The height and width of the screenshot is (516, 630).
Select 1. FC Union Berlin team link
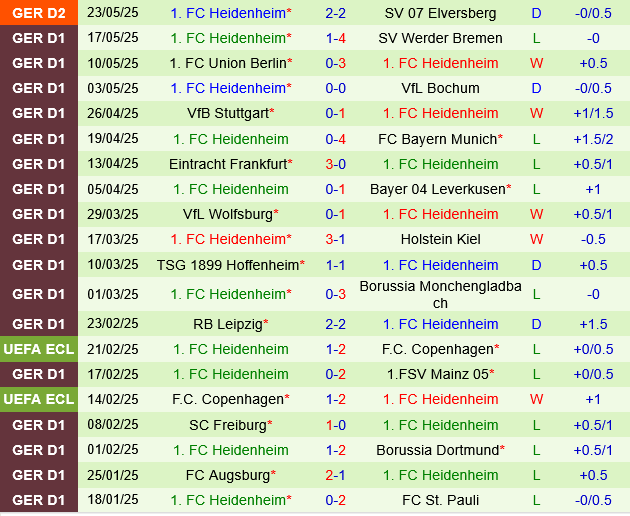[x=228, y=63]
